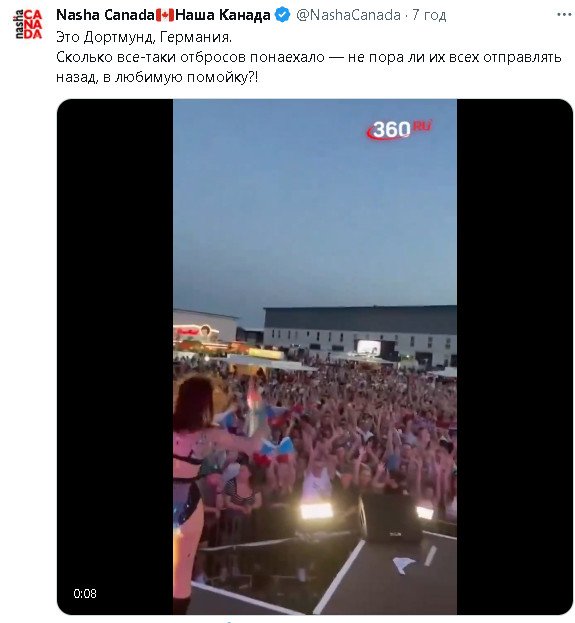Open the Nasha Canada profile avatar
Screen dimensions: 575x623
click(28, 25)
